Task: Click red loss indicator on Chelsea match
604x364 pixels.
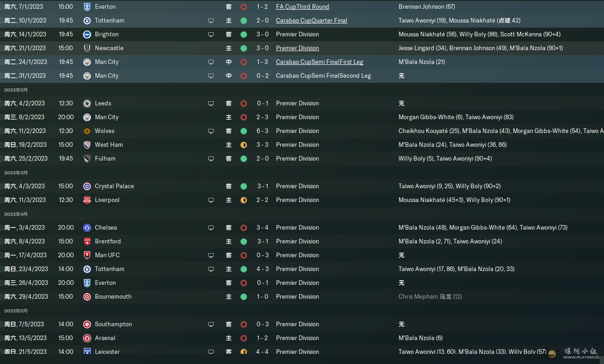Action: pyautogui.click(x=244, y=228)
